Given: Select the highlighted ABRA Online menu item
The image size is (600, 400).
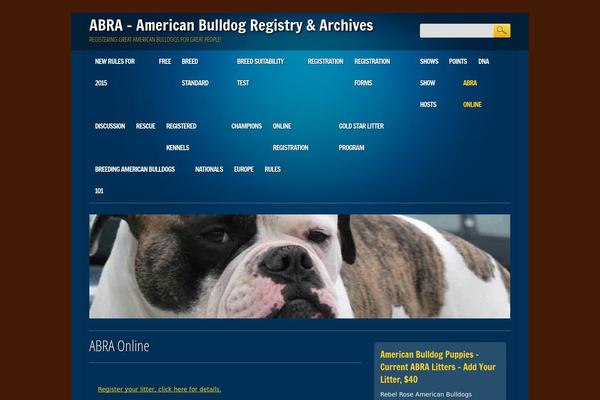Looking at the screenshot, I should tap(472, 93).
